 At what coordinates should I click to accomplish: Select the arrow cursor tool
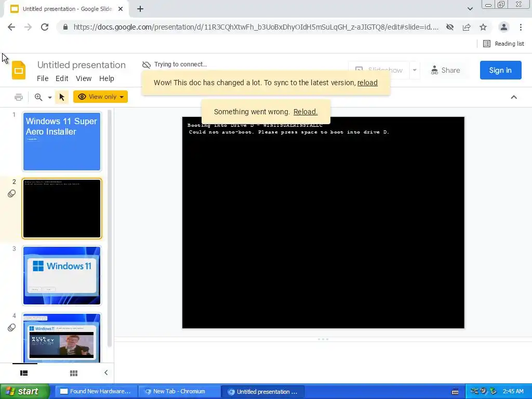[62, 97]
